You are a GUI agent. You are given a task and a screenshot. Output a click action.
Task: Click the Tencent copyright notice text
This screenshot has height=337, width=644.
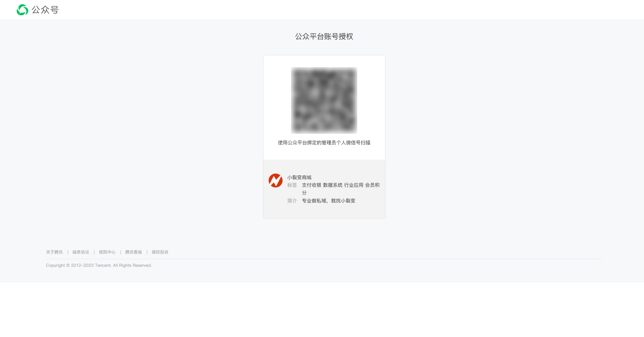click(x=99, y=265)
